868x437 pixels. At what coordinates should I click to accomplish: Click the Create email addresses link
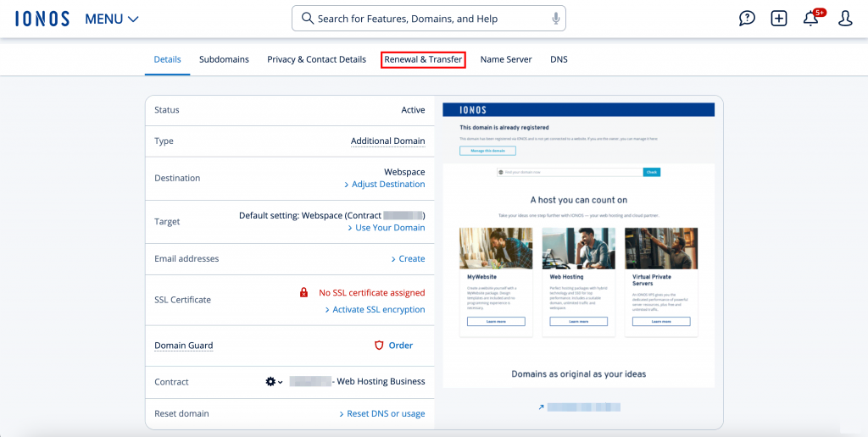(x=411, y=259)
